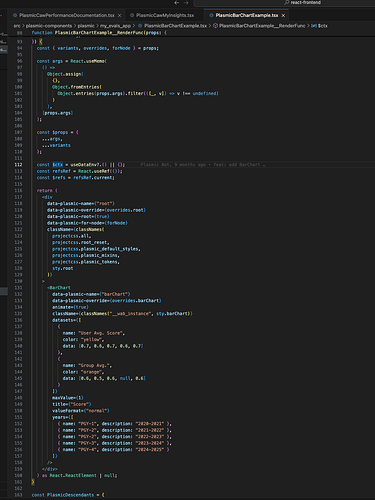Click the 'valueFormat={"normal"}' attribute
Image resolution: width=375 pixels, height=500 pixels.
81,411
